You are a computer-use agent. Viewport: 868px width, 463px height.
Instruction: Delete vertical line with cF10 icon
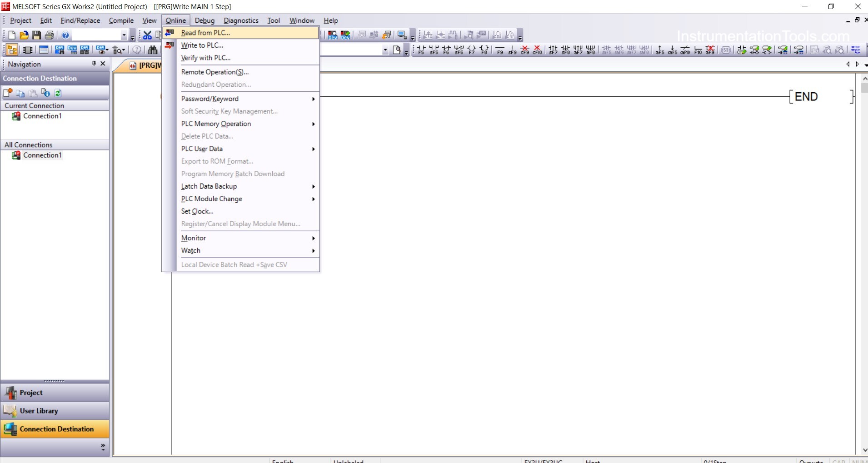[x=537, y=50]
